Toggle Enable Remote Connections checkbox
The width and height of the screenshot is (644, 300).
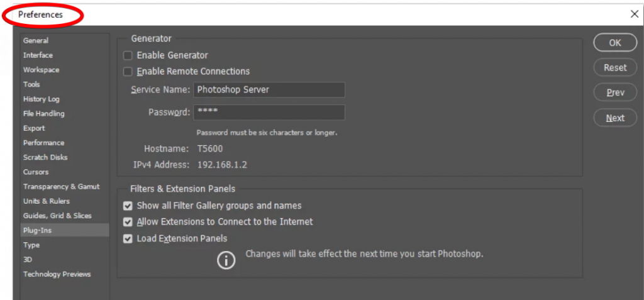[128, 72]
